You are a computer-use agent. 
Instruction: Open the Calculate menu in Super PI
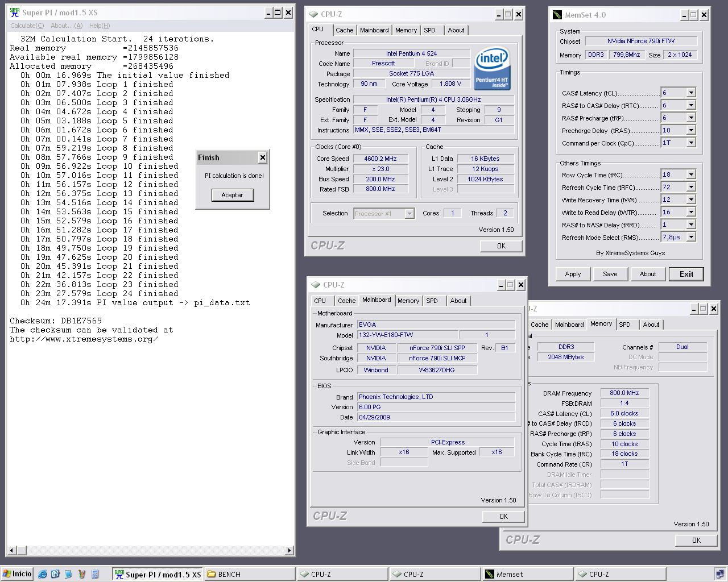pos(27,26)
